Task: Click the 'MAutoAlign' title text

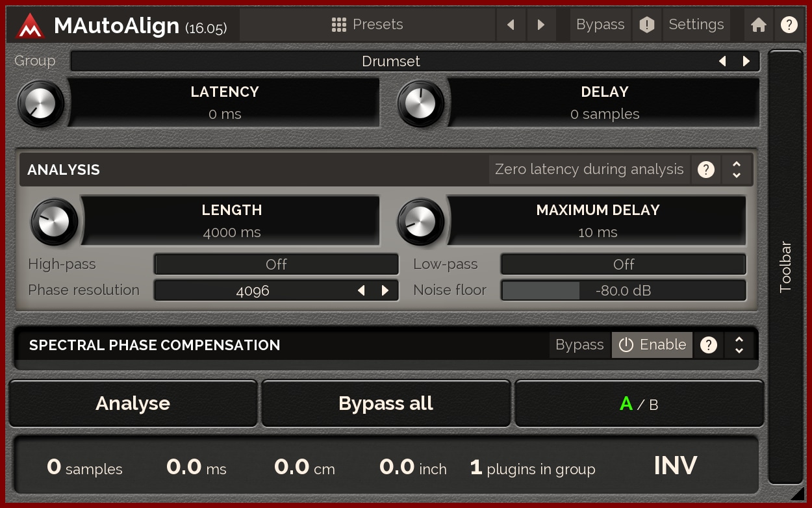Action: coord(117,25)
